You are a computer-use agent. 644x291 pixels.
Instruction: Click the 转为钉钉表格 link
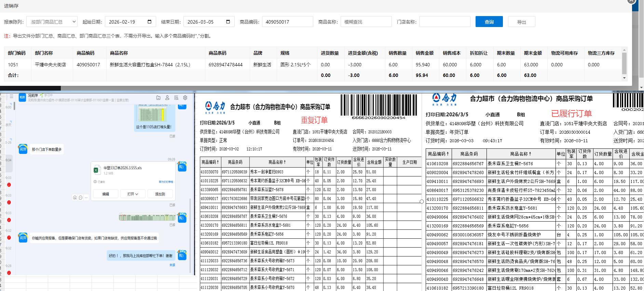click(166, 182)
